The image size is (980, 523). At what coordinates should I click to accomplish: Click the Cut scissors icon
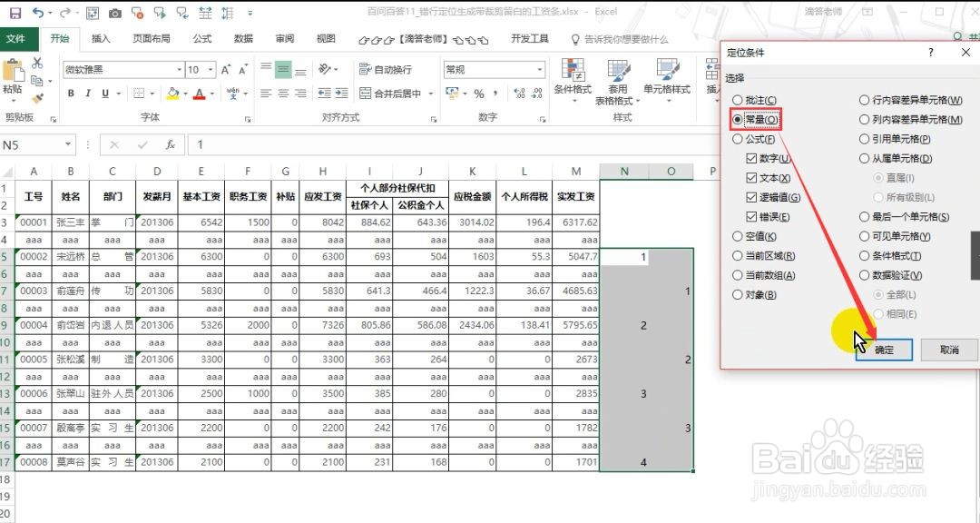(x=37, y=63)
